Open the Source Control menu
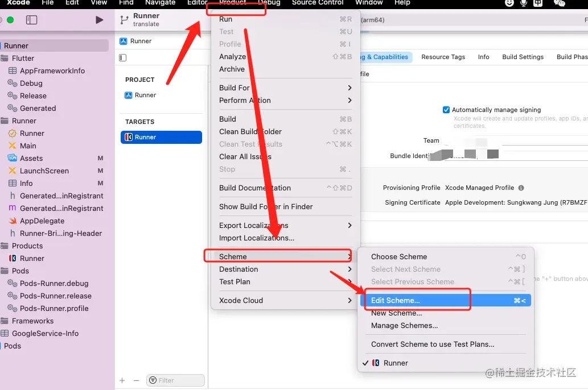Screen dimensions: 588x390 (317, 3)
